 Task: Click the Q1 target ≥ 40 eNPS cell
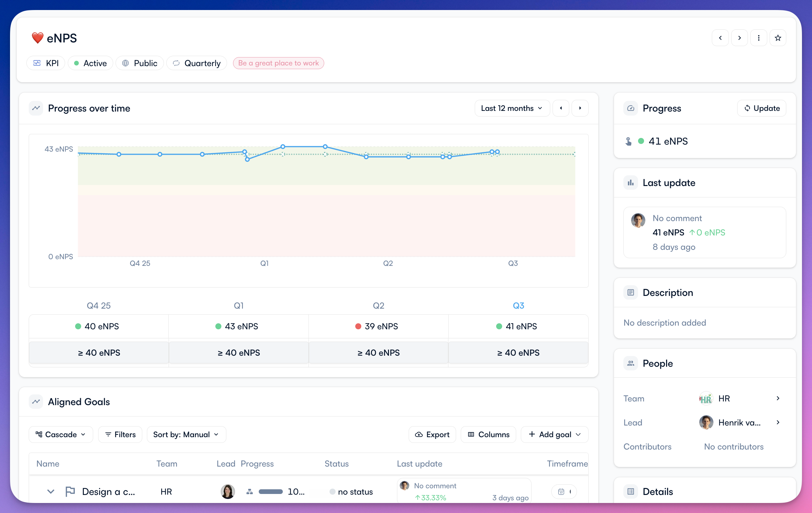(239, 352)
